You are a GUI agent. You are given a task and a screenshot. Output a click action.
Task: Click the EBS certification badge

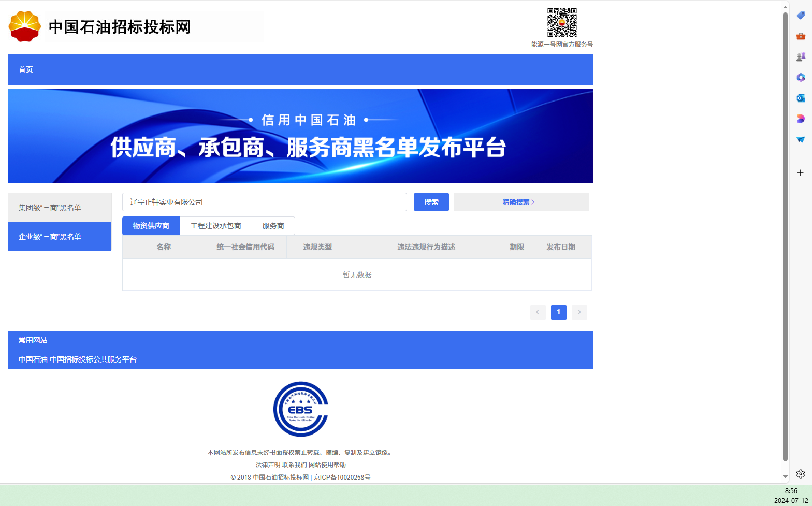[301, 409]
